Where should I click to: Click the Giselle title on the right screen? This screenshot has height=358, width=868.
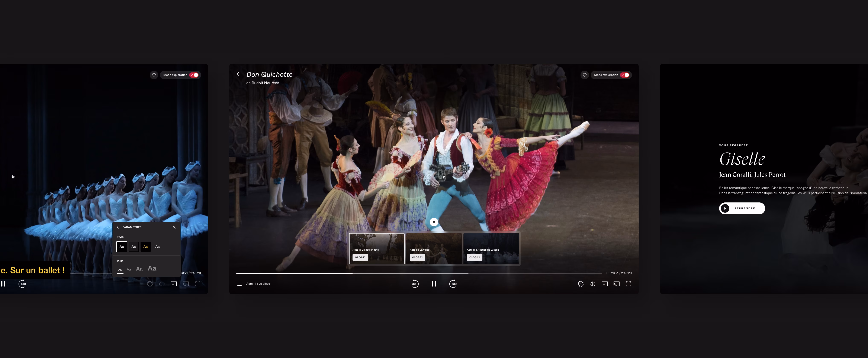[742, 159]
